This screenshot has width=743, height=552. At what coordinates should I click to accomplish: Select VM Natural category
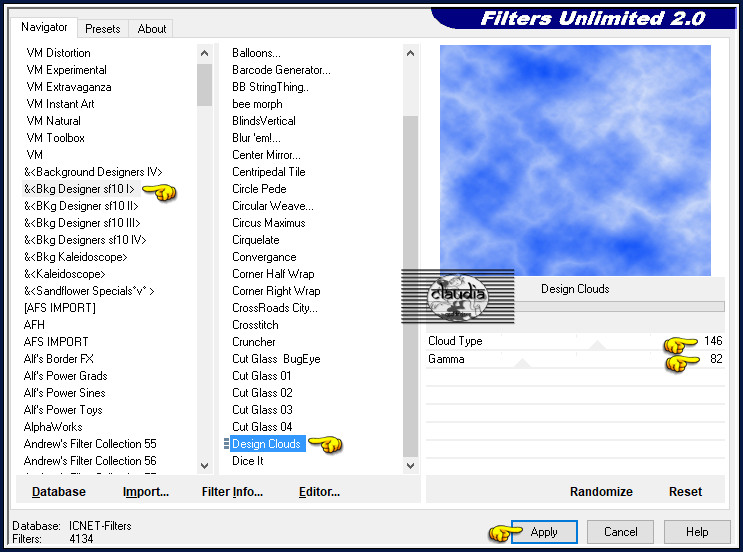54,121
